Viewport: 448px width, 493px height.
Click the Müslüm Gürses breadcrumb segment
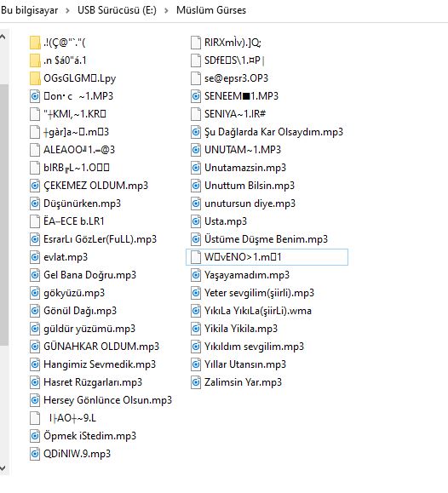[x=211, y=10]
